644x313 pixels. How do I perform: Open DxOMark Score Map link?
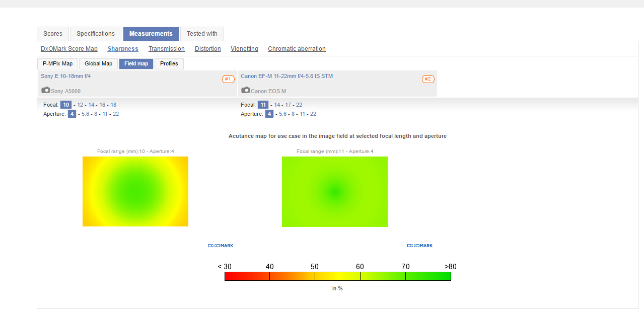(69, 49)
